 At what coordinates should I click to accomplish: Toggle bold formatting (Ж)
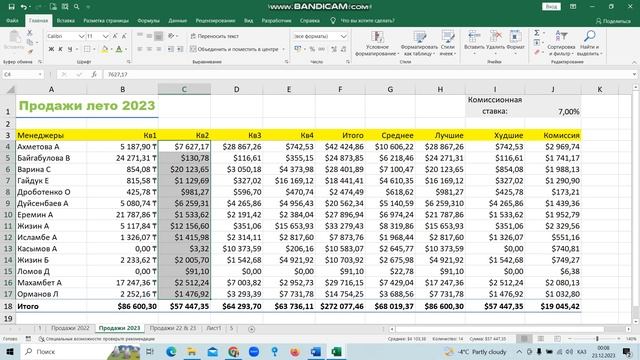tap(51, 49)
